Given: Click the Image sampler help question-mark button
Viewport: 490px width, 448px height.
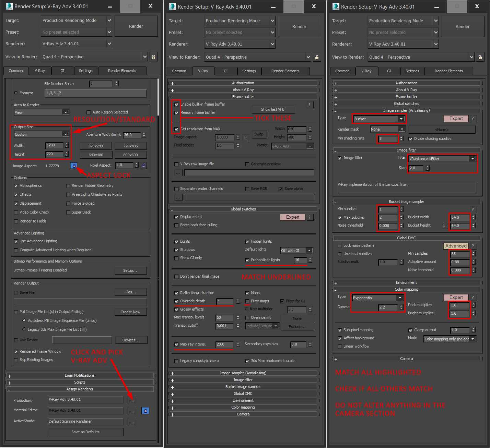Looking at the screenshot, I should pyautogui.click(x=473, y=118).
